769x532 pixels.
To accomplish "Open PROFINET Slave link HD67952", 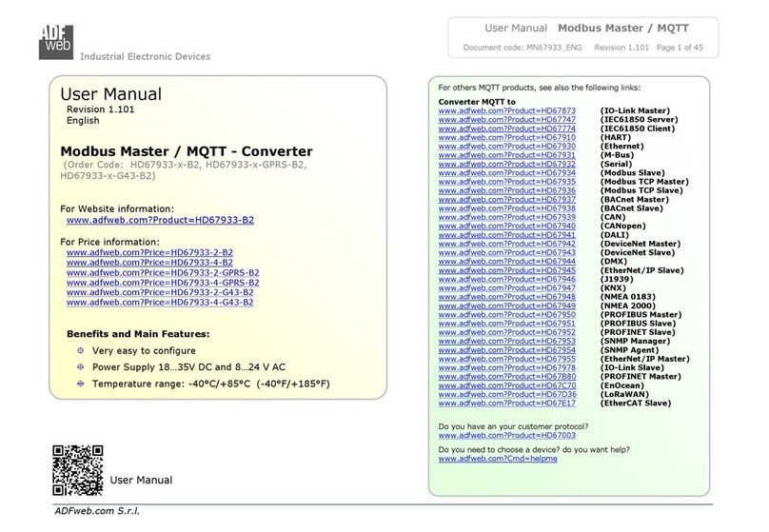I will tap(507, 332).
